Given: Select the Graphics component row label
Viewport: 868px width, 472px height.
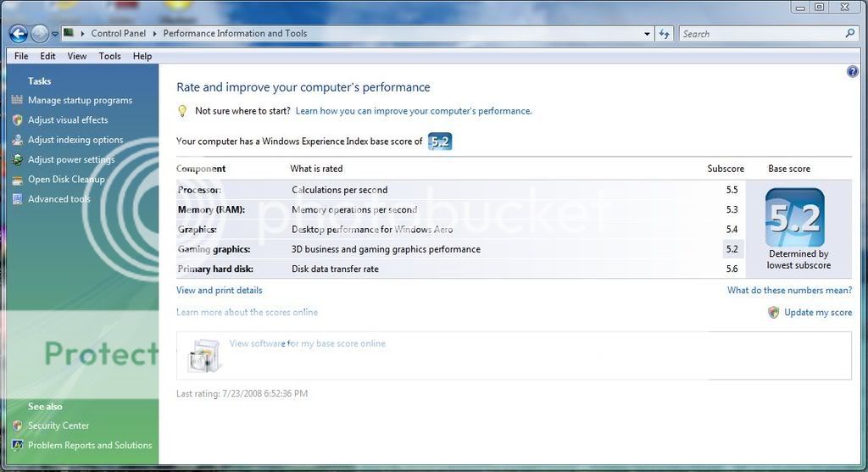Looking at the screenshot, I should (x=197, y=229).
